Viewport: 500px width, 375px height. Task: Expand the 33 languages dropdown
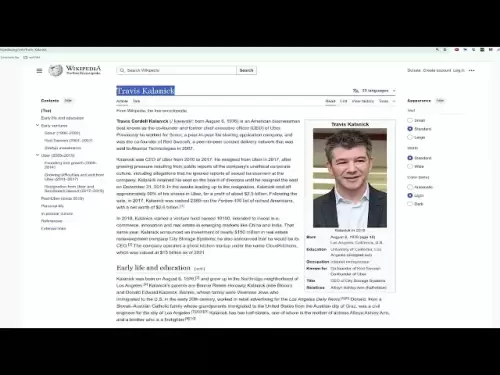coord(374,91)
